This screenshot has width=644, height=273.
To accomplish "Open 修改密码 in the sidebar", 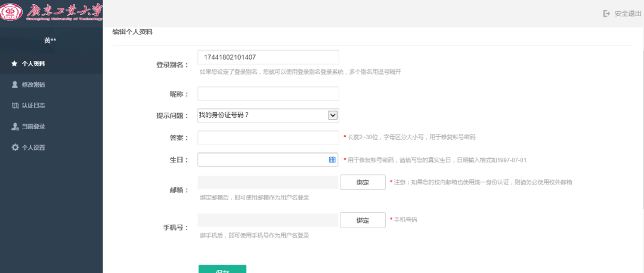I will (51, 85).
